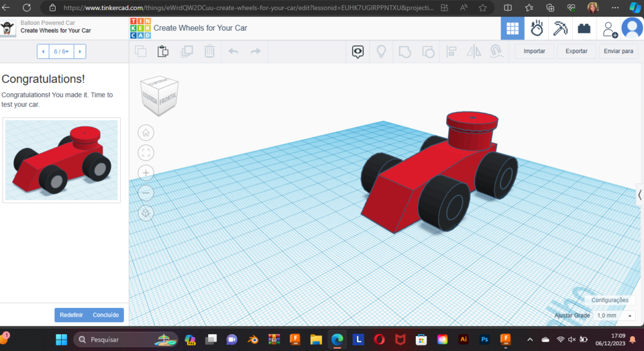Open browser settings ellipsis menu
This screenshot has width=644, height=351.
(615, 8)
